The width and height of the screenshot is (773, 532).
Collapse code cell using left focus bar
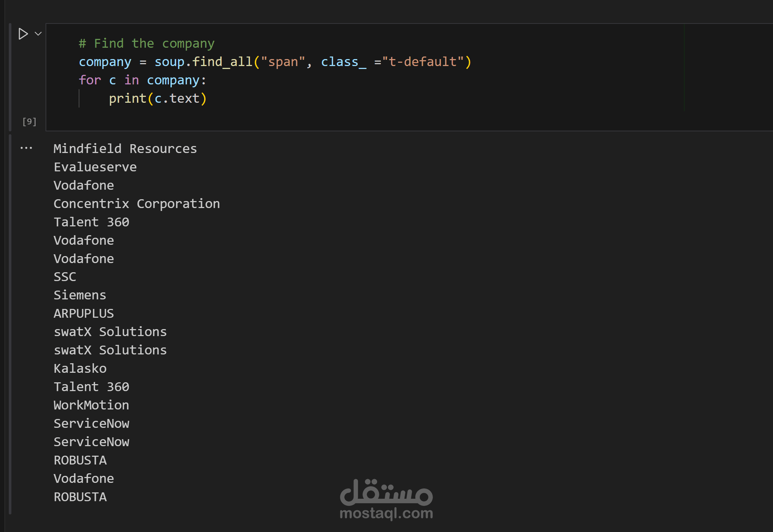(x=10, y=77)
